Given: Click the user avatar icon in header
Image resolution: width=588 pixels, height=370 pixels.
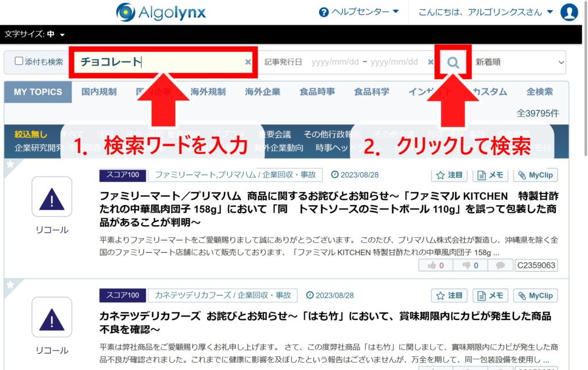Looking at the screenshot, I should coord(568,12).
